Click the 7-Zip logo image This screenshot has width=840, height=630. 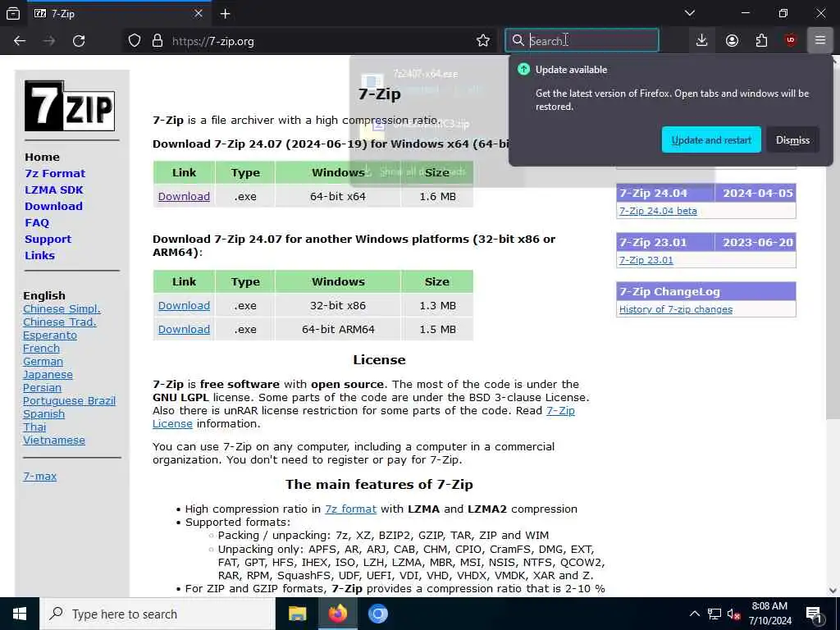click(x=70, y=106)
